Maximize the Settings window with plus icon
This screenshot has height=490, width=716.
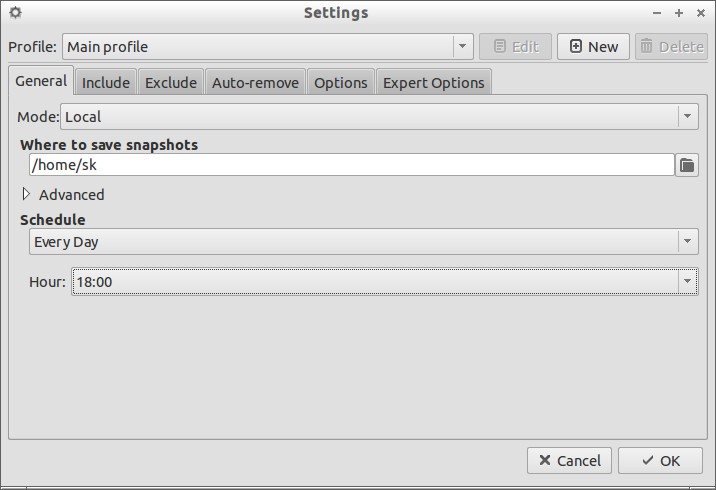click(x=679, y=13)
